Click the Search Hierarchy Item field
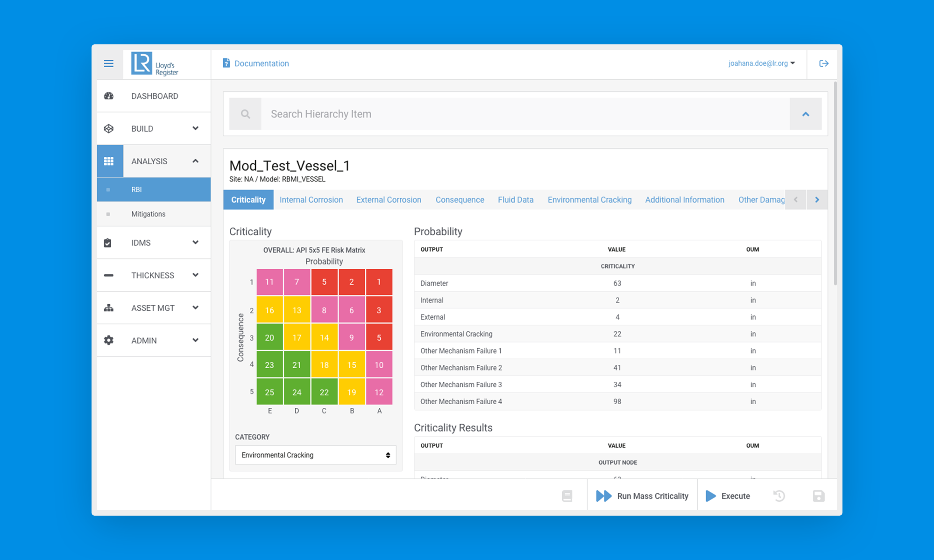Screen dimensions: 934x560 click(525, 114)
